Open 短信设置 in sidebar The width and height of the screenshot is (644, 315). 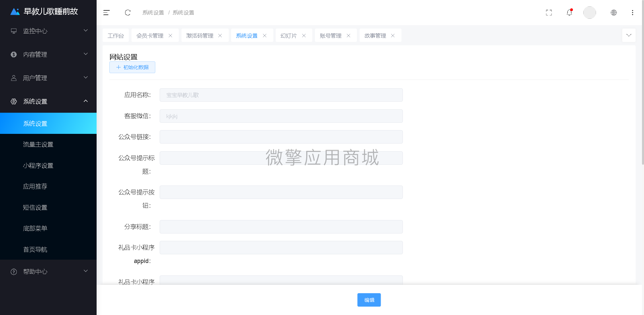pos(48,208)
